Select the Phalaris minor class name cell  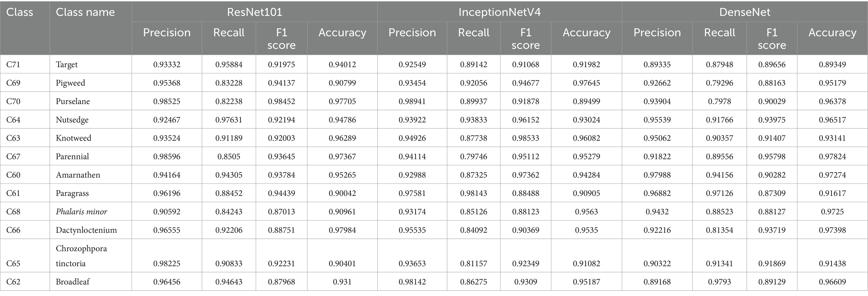82,212
